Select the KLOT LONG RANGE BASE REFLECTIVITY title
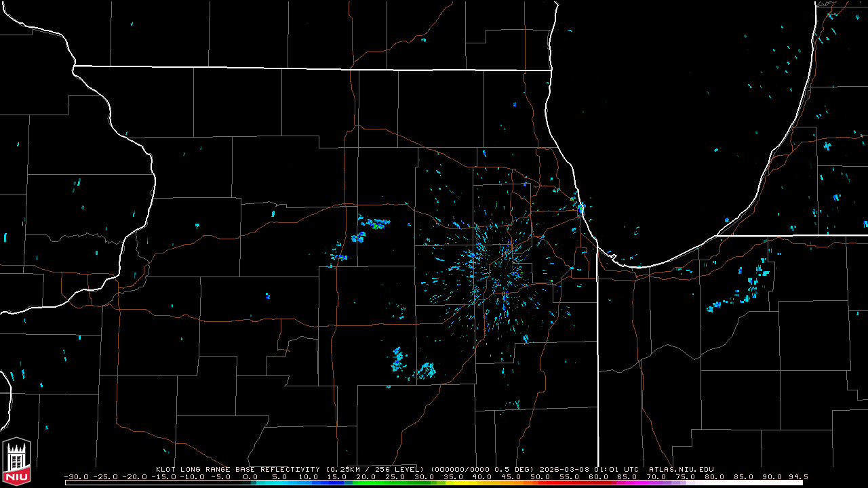This screenshot has width=868, height=488. click(x=238, y=469)
